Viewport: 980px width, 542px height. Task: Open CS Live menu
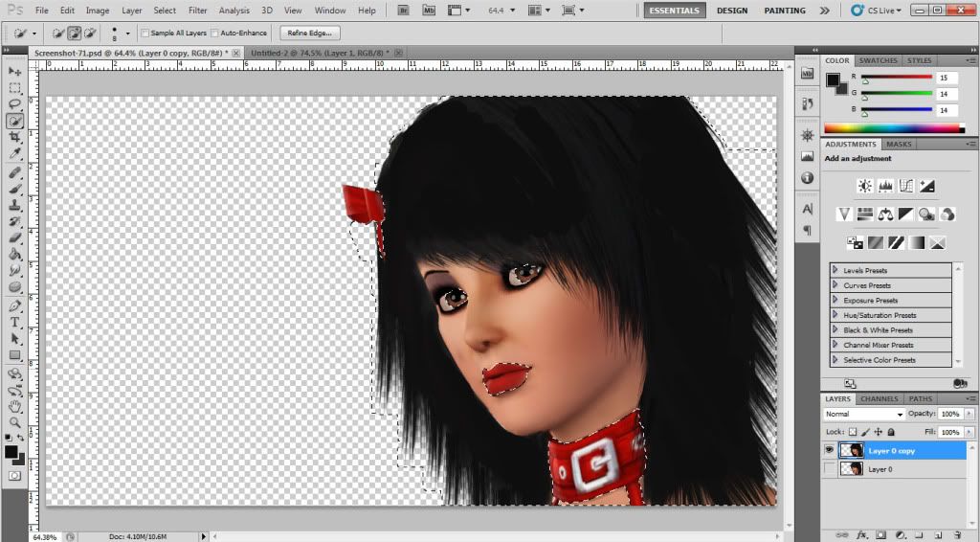(878, 11)
